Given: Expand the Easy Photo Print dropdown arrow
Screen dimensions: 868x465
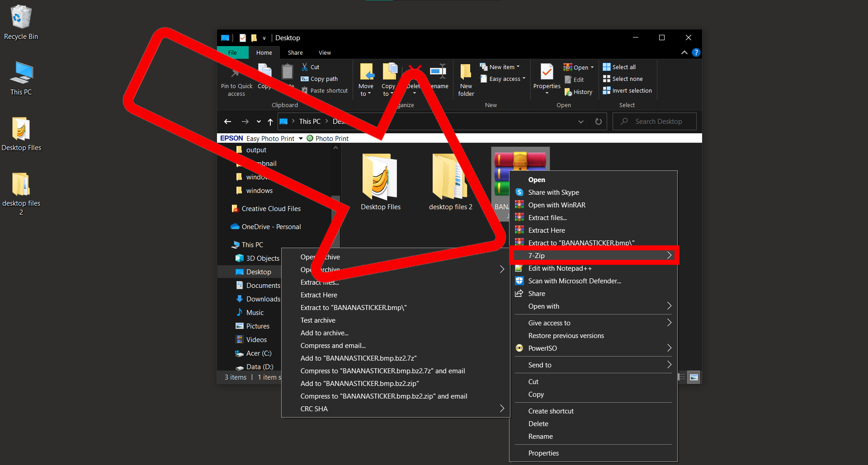Looking at the screenshot, I should (301, 138).
